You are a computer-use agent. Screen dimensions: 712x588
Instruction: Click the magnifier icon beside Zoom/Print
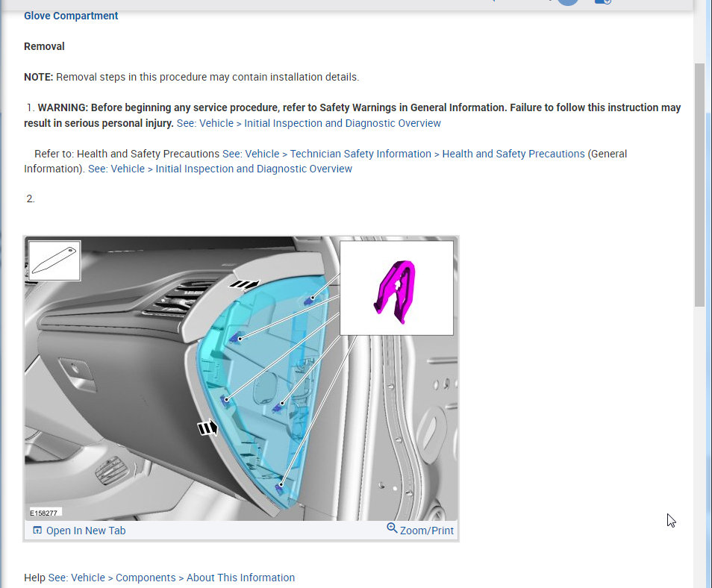coord(392,528)
